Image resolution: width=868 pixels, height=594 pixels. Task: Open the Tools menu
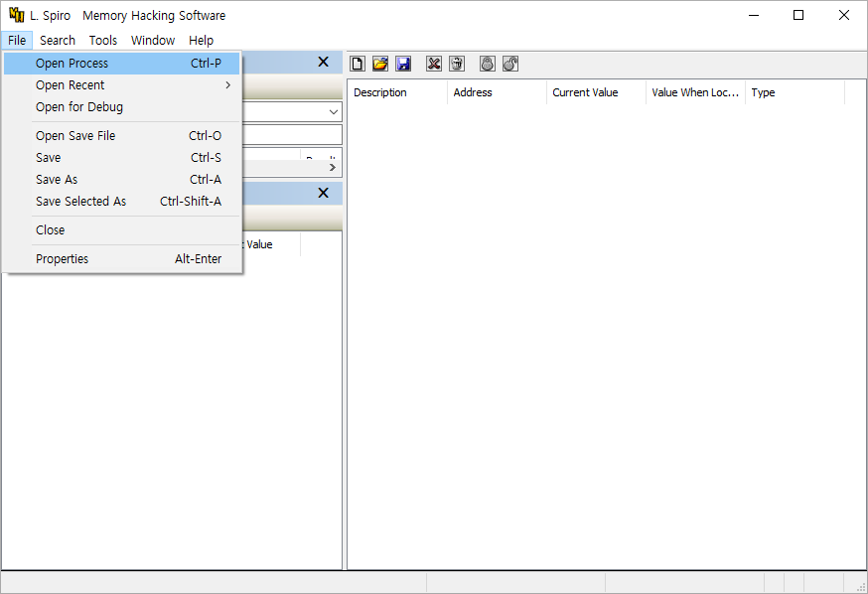[x=103, y=41]
